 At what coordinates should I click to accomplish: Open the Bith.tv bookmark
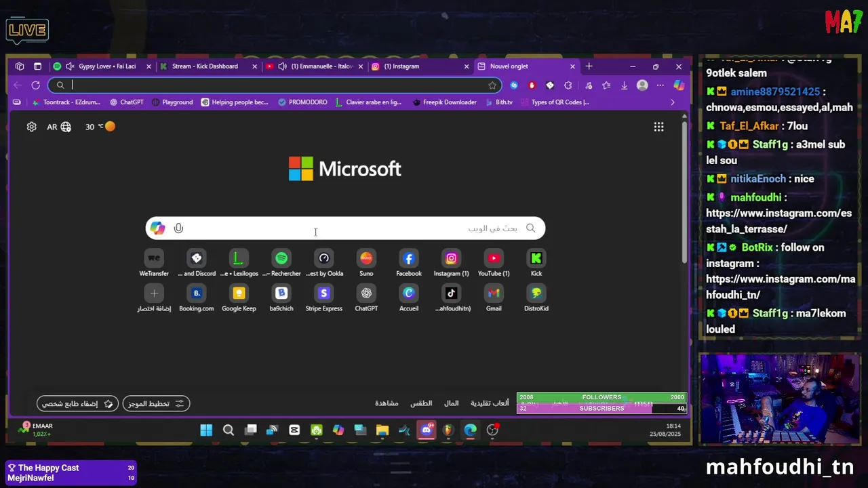tap(498, 102)
